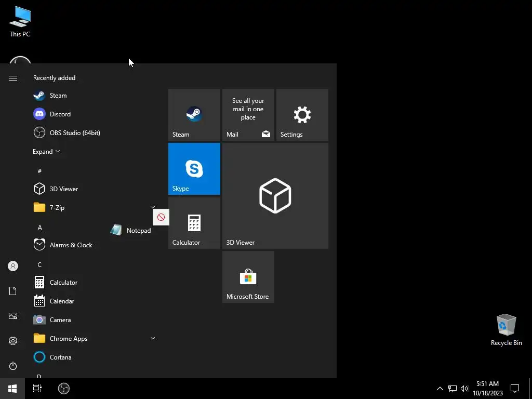Open the Calendar app

pos(94,301)
